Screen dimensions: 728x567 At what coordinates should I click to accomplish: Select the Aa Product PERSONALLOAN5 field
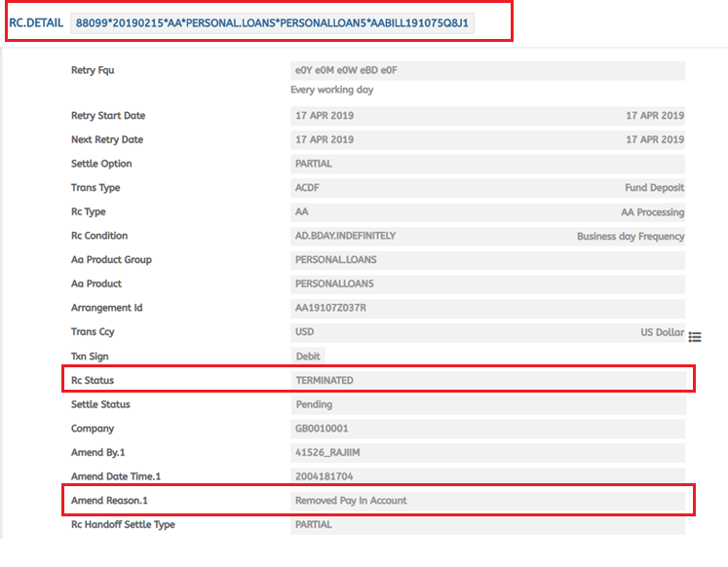tap(487, 283)
